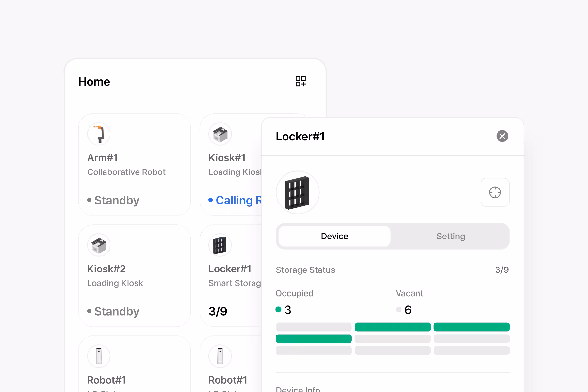The height and width of the screenshot is (392, 588).
Task: Open the Arm#1 Collaborative Robot card
Action: point(134,165)
